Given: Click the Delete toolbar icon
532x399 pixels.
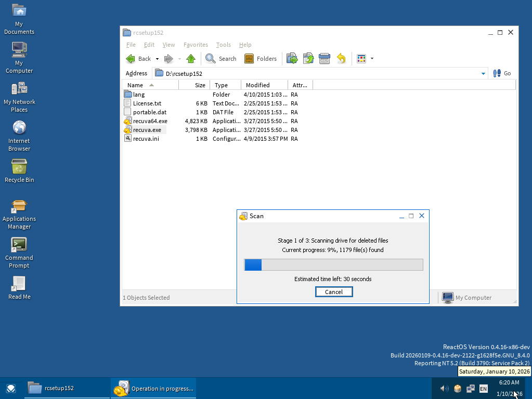Looking at the screenshot, I should click(325, 59).
